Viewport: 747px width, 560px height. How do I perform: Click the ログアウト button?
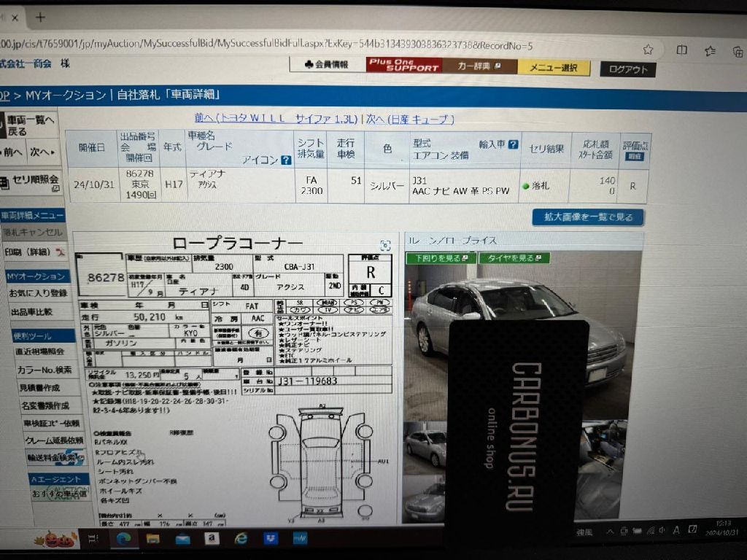(x=627, y=69)
